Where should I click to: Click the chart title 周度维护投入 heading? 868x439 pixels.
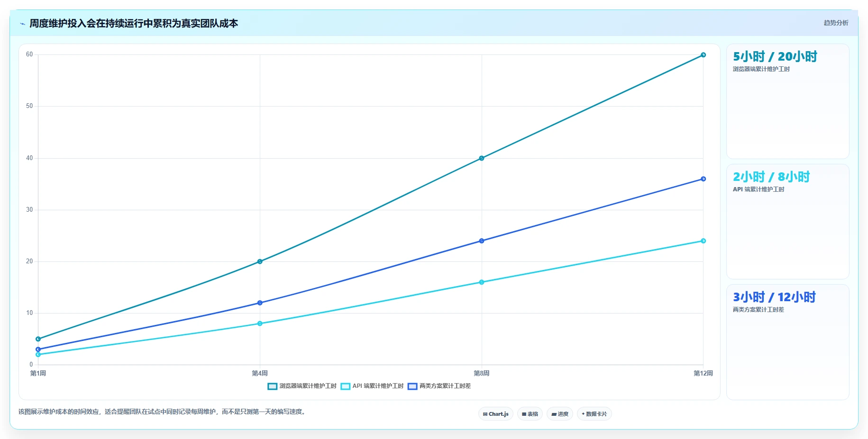pos(134,24)
